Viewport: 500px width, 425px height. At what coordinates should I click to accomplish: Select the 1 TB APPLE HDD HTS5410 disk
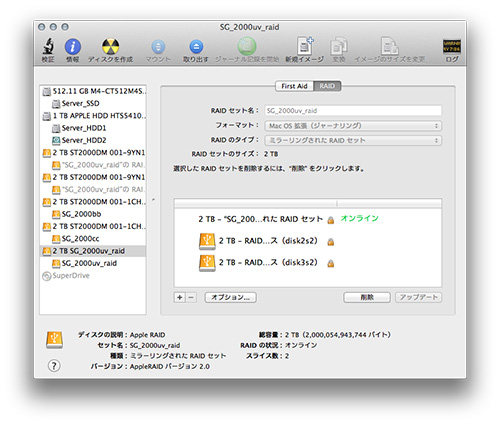pyautogui.click(x=93, y=116)
